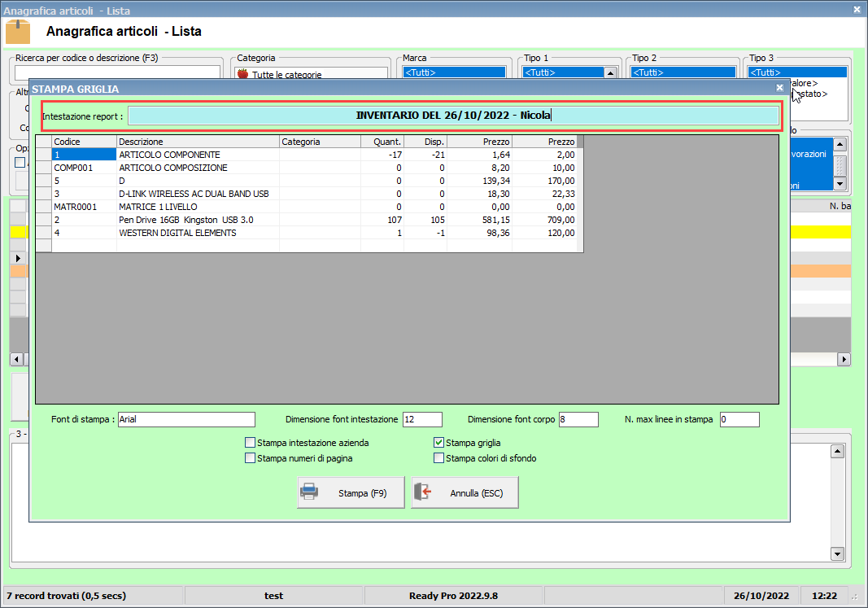Viewport: 868px width, 608px height.
Task: Click the exit-door icon on Annulla button
Action: pyautogui.click(x=423, y=491)
